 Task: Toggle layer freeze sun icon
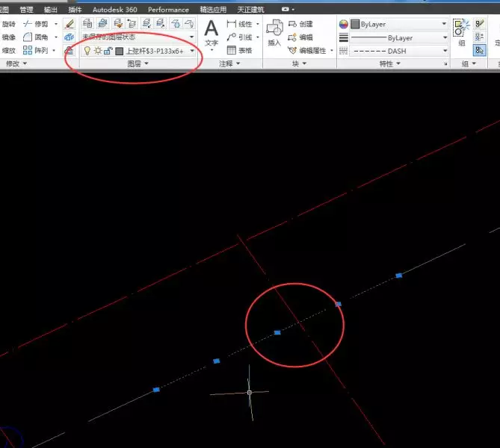click(x=97, y=51)
